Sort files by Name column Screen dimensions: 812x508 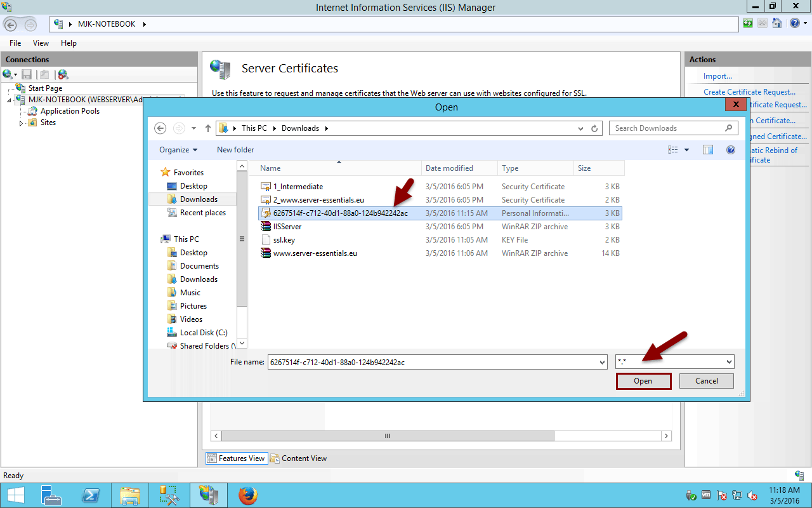point(339,168)
